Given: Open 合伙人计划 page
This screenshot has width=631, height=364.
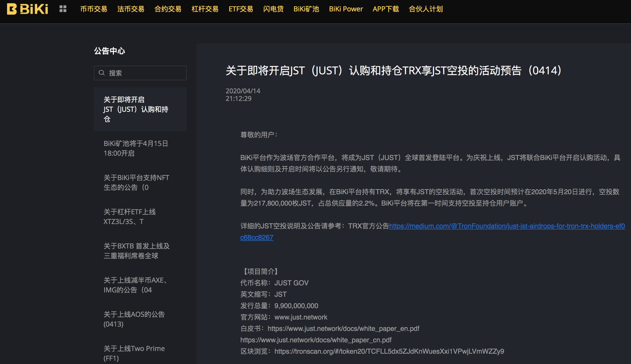Looking at the screenshot, I should (x=425, y=9).
